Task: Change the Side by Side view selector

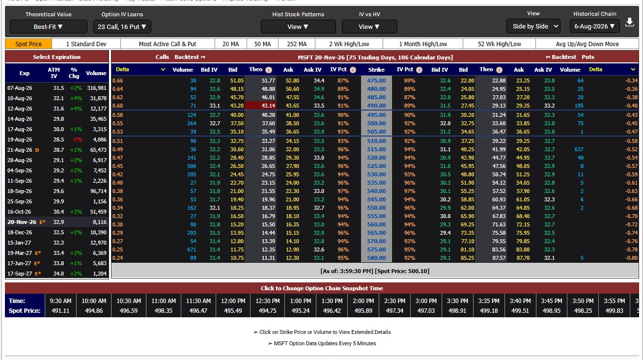Action: pos(533,26)
